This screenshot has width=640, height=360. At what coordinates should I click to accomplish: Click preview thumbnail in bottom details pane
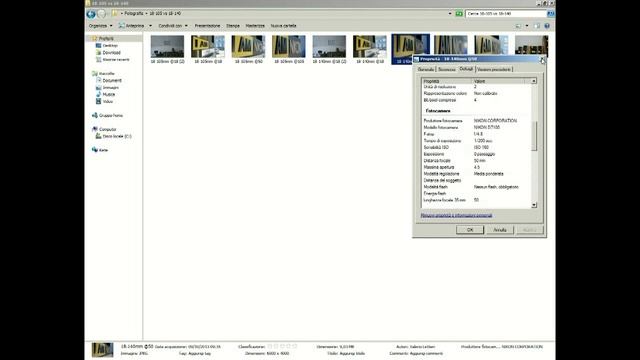pos(102,350)
